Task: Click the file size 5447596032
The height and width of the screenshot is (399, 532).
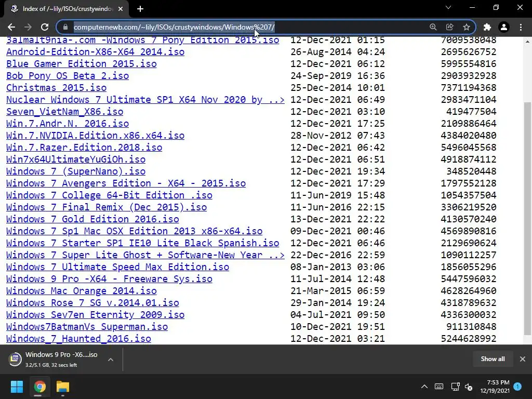Action: pos(469,279)
